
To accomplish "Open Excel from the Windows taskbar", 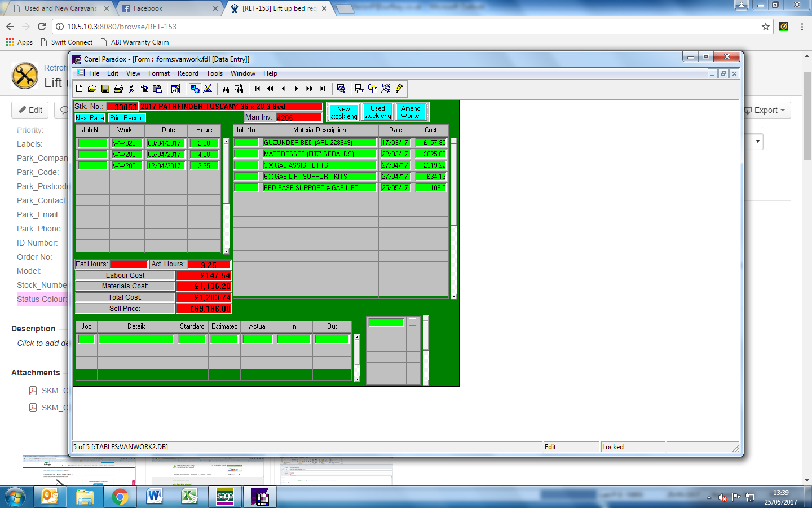I will (x=189, y=497).
